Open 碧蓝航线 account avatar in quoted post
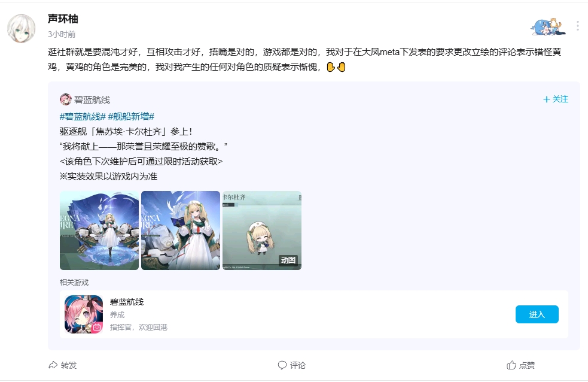This screenshot has width=588, height=382. (x=66, y=99)
